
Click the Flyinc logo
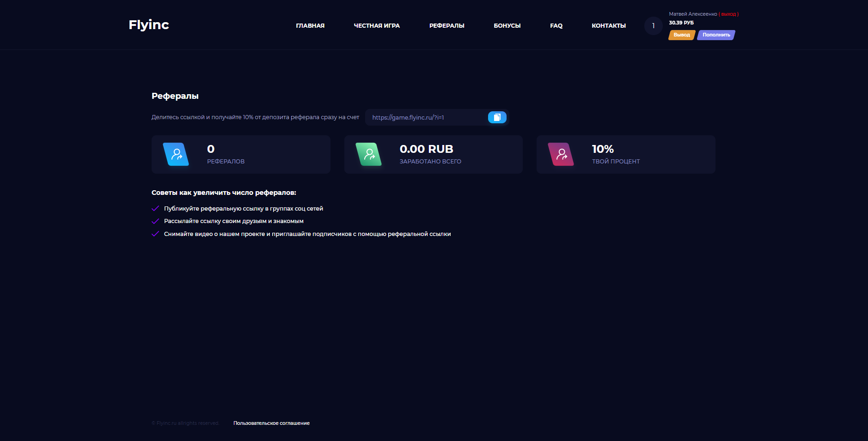point(148,25)
